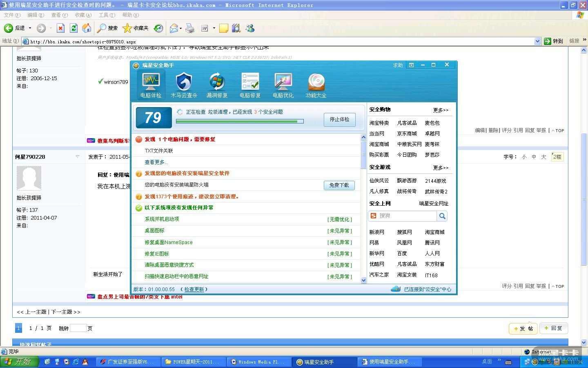
Task: Click the Rising results list scrollbar thumb
Action: pos(363,154)
